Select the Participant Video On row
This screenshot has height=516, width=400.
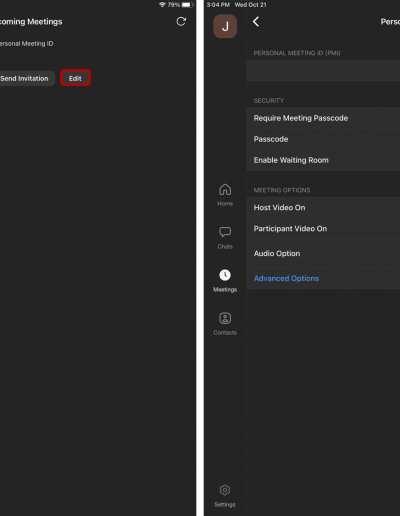click(x=323, y=229)
